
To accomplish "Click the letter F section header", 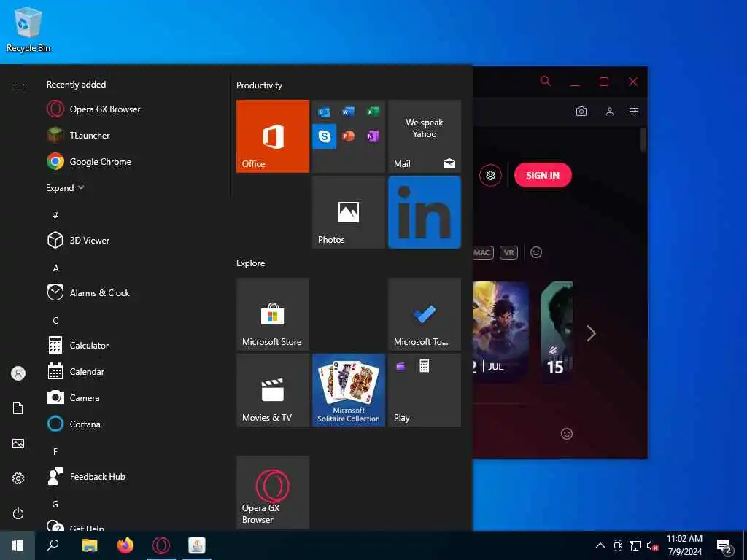I will [x=55, y=451].
